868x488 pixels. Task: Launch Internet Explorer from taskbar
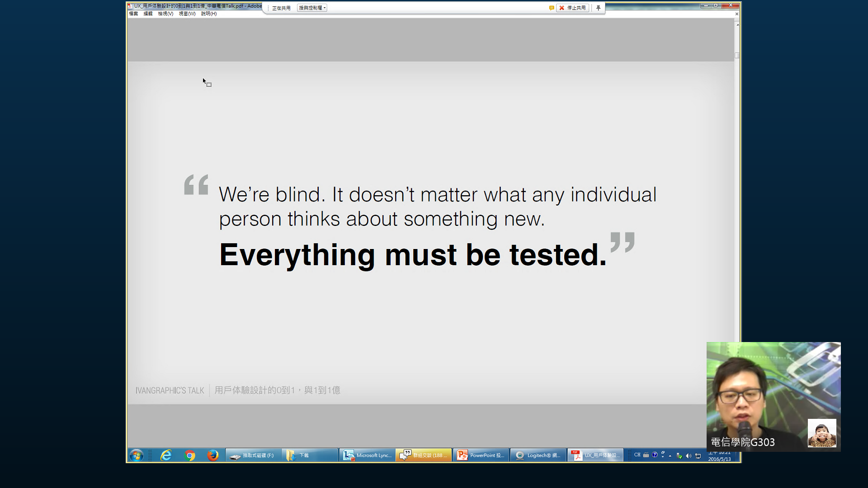[166, 455]
